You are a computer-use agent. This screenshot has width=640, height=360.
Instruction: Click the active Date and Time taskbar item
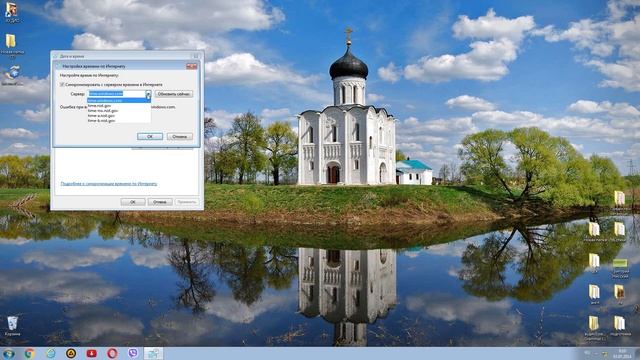tap(153, 353)
